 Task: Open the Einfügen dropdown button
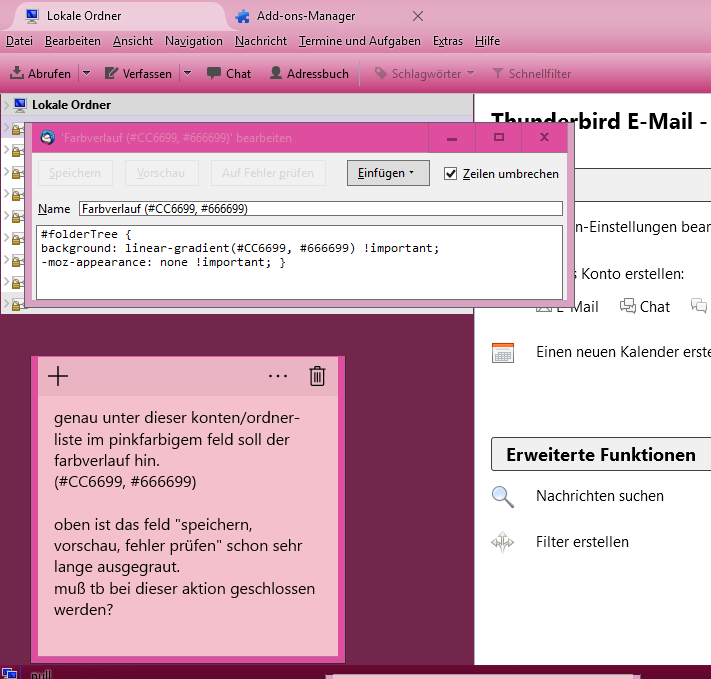point(388,173)
